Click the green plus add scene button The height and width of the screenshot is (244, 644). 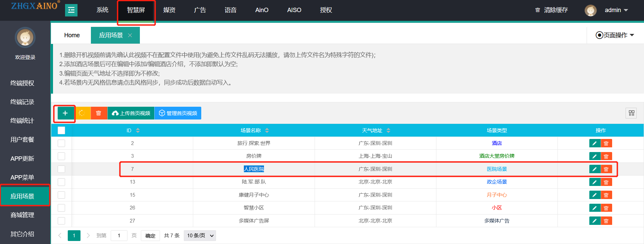pyautogui.click(x=65, y=113)
